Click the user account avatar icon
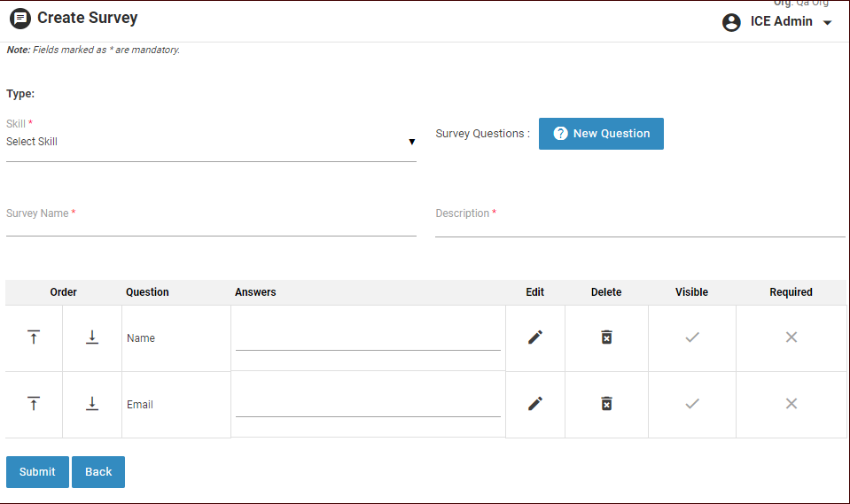Image resolution: width=850 pixels, height=504 pixels. click(x=731, y=22)
